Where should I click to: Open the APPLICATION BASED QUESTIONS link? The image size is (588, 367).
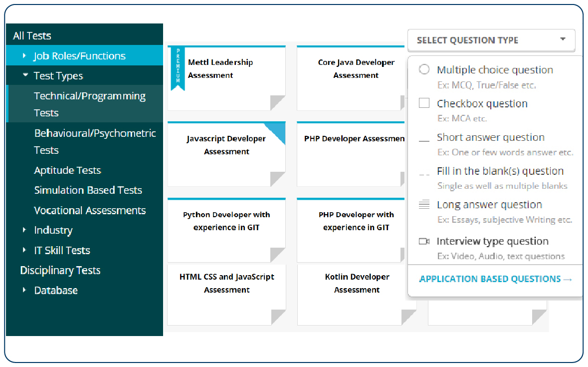click(x=489, y=279)
